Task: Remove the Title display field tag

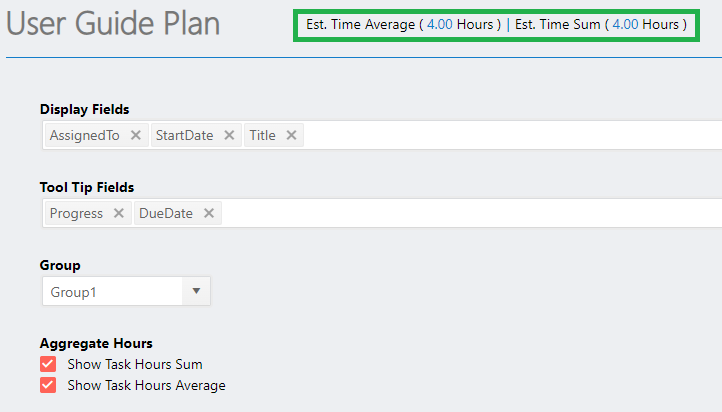Action: pyautogui.click(x=291, y=135)
